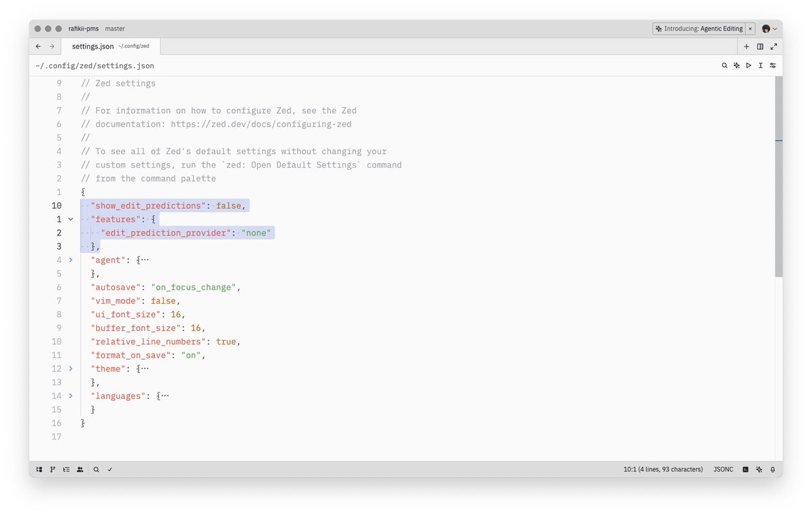
Task: Open the collab panel people icon
Action: [x=80, y=469]
